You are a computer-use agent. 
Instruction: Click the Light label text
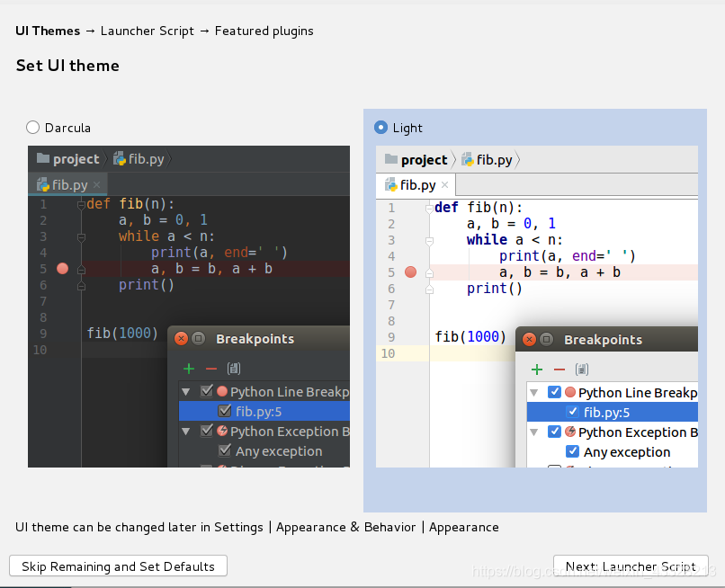(407, 128)
